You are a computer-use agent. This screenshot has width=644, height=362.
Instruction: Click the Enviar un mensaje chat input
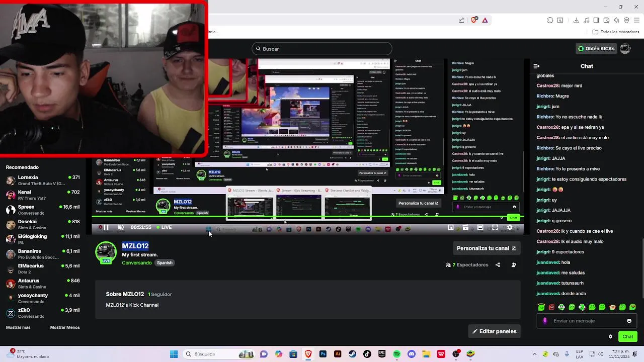[586, 321]
